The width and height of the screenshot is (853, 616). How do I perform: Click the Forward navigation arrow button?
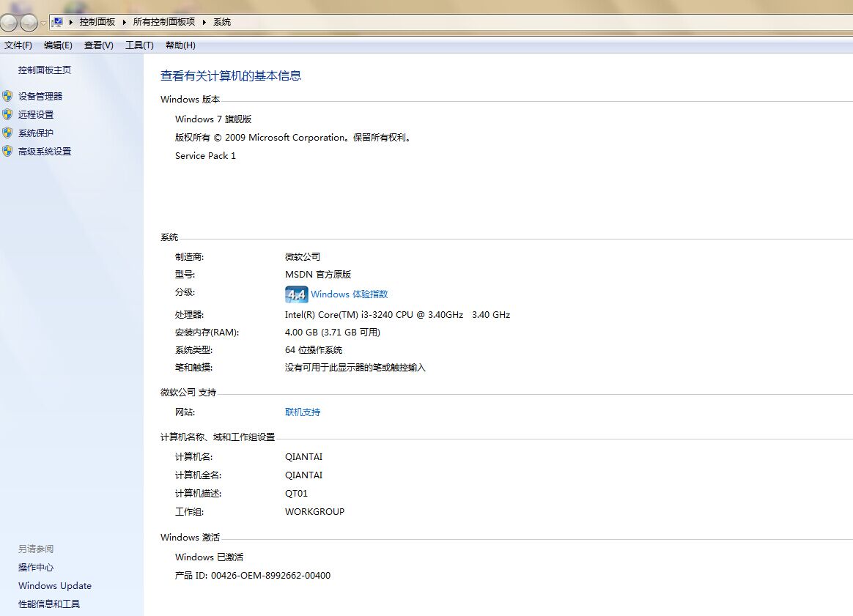29,22
